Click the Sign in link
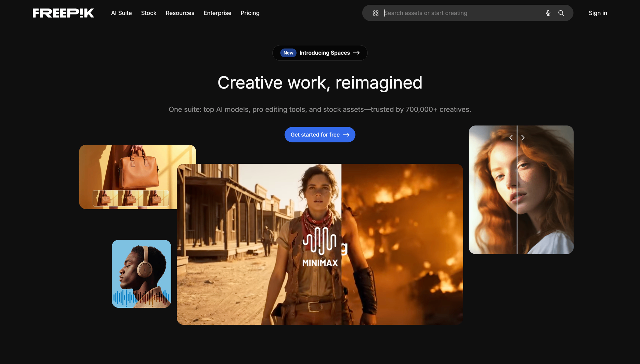The height and width of the screenshot is (364, 640). point(598,13)
